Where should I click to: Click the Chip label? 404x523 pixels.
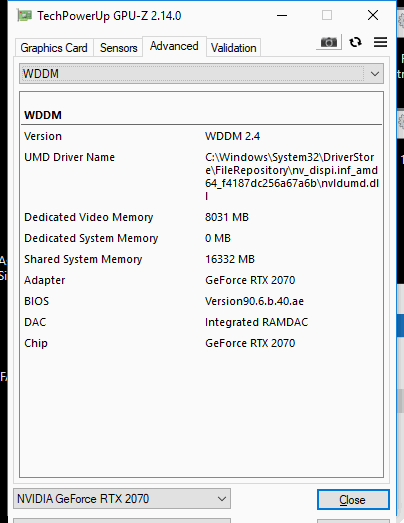(x=36, y=343)
